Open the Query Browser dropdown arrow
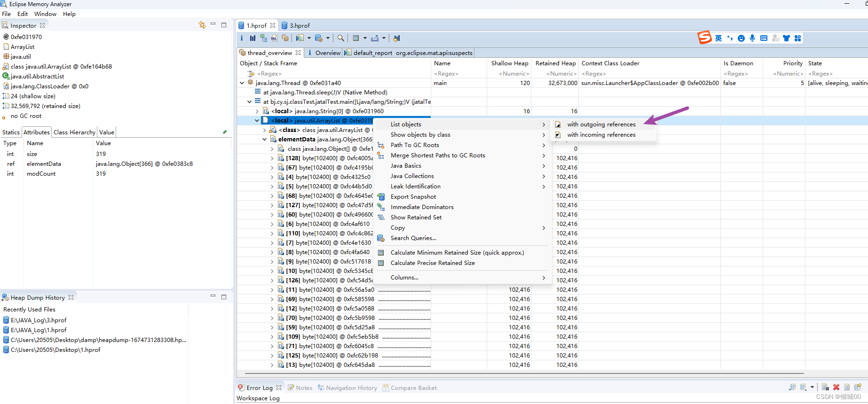This screenshot has height=404, width=868. click(328, 38)
